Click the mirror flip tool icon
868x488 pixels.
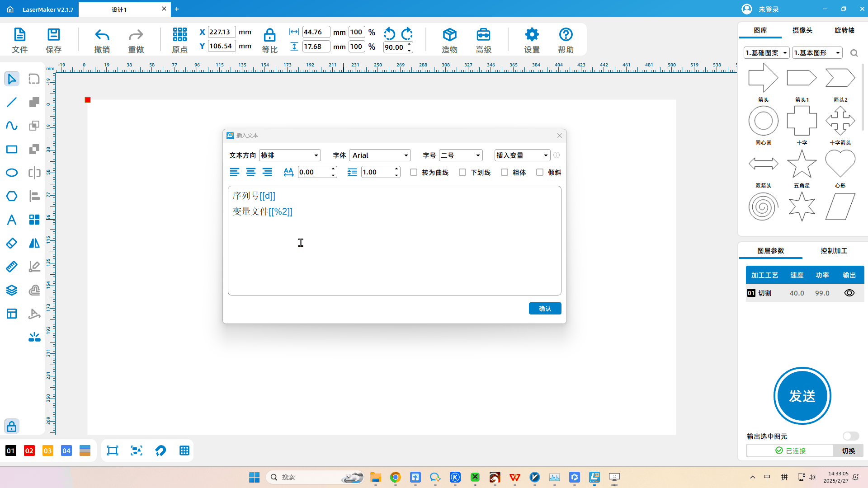point(34,243)
